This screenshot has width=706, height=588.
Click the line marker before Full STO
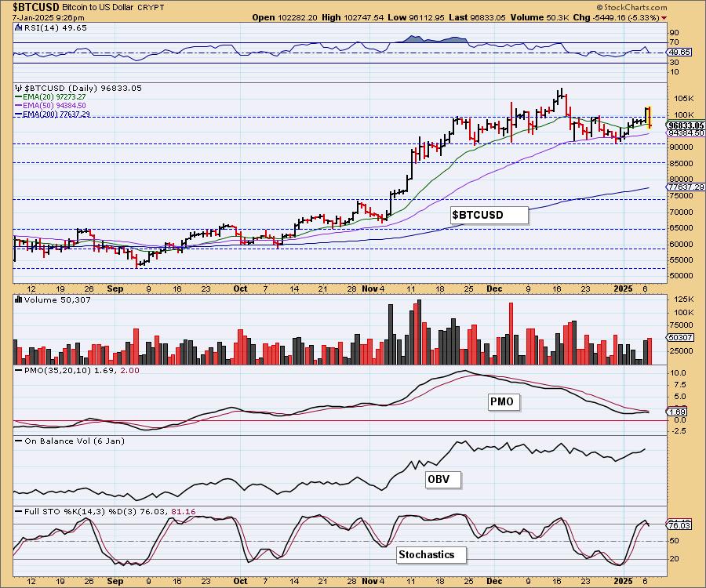tap(19, 512)
